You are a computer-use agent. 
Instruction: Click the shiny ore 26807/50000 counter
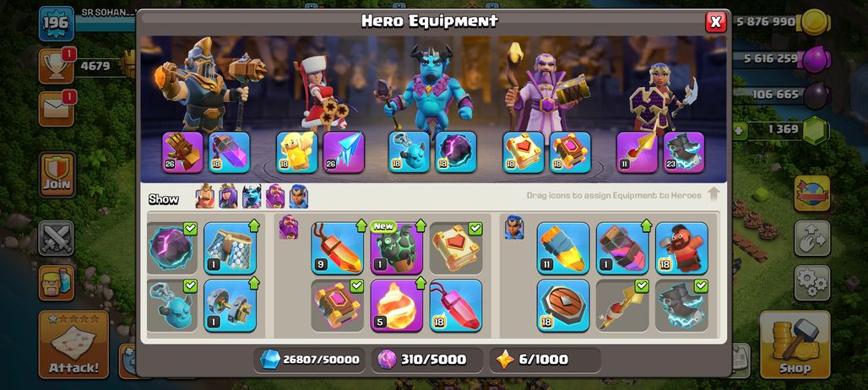pyautogui.click(x=309, y=360)
